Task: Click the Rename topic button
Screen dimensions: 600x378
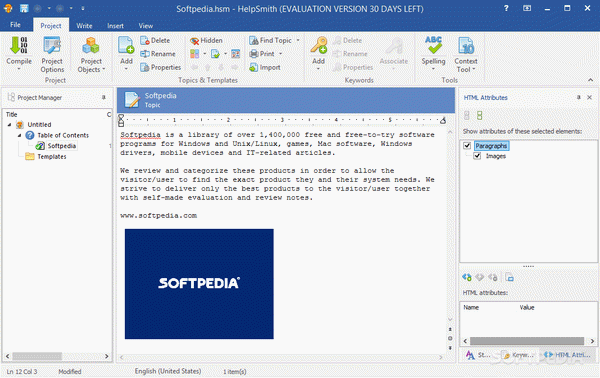Action: pos(158,54)
